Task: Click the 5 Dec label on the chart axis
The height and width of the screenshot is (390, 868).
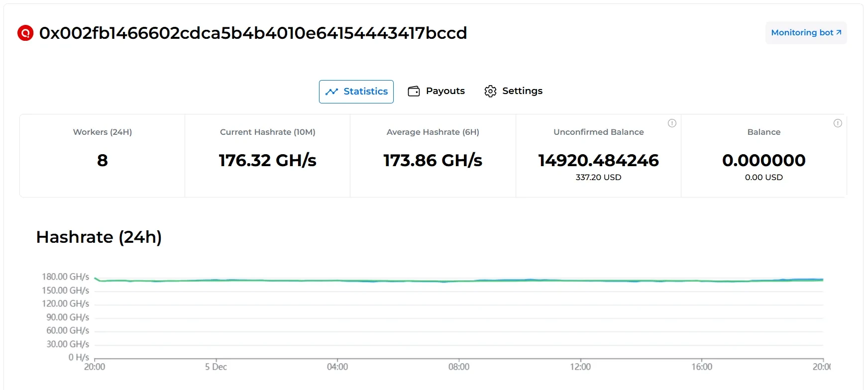Action: coord(216,367)
